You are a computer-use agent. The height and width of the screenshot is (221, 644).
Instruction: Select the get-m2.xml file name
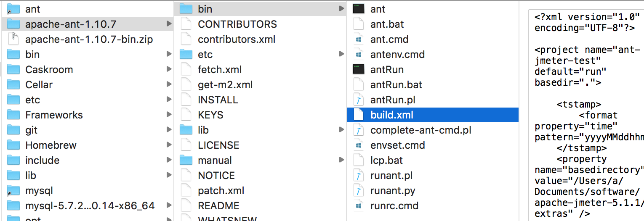click(225, 84)
